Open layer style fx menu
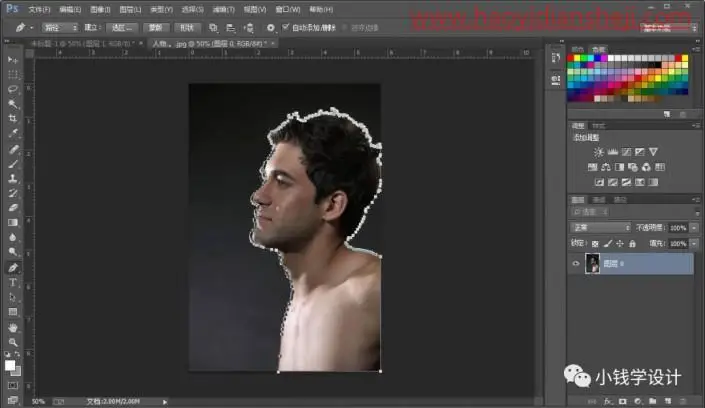The width and height of the screenshot is (705, 408). point(608,401)
